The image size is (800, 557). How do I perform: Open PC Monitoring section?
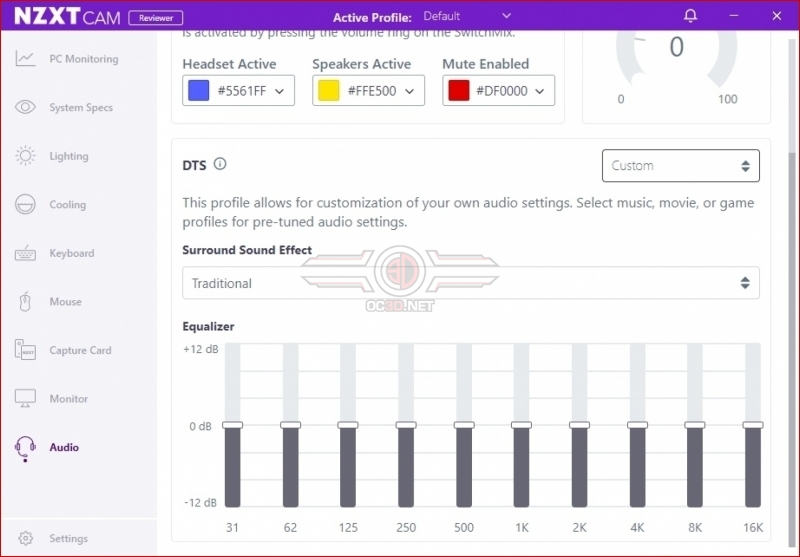[84, 59]
